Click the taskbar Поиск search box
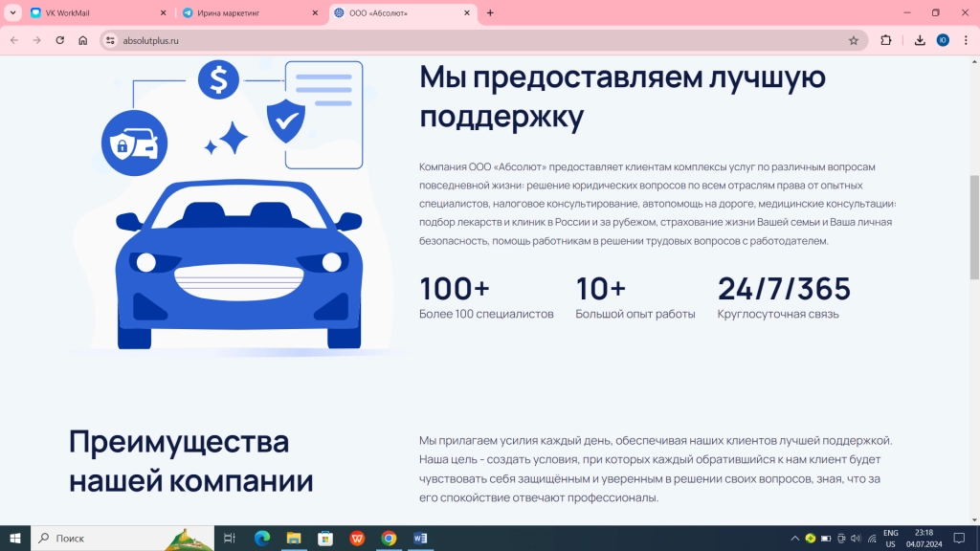980x551 pixels. (x=122, y=538)
